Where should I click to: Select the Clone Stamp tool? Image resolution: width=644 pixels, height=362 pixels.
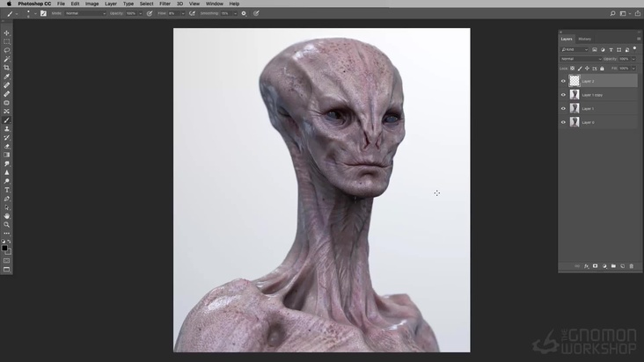[x=6, y=129]
